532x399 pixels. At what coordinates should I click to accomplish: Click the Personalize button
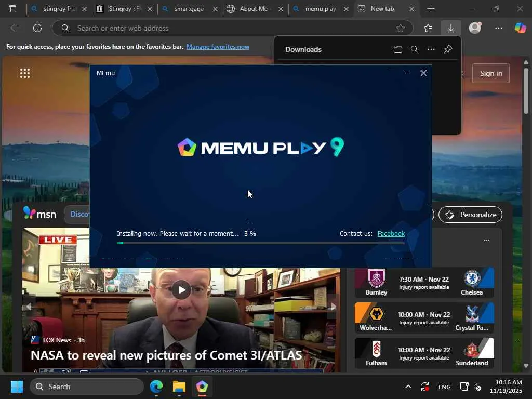pyautogui.click(x=470, y=215)
